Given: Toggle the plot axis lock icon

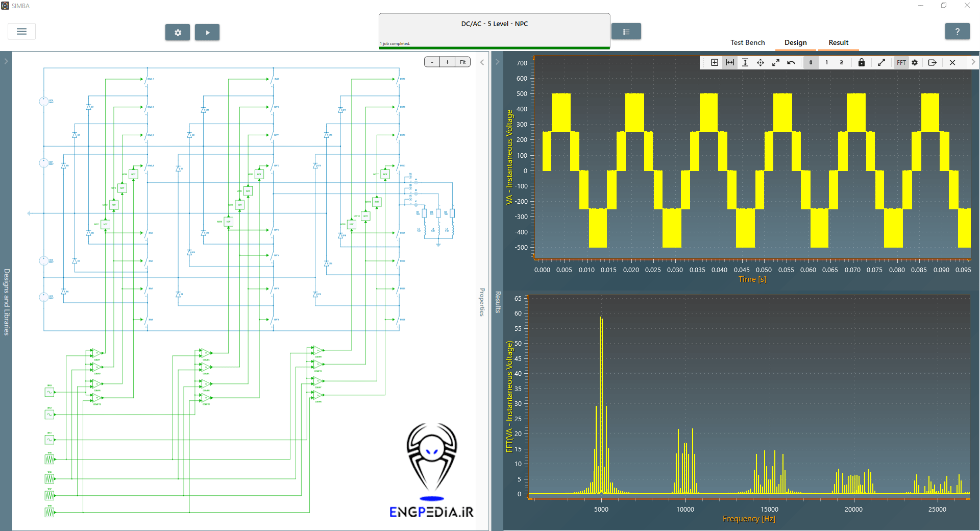Looking at the screenshot, I should pyautogui.click(x=862, y=62).
